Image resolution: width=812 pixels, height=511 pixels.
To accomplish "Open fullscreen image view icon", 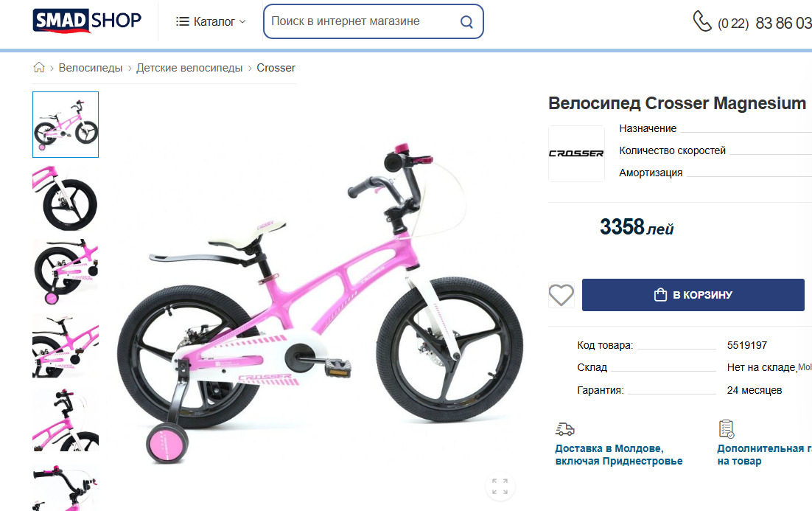I will coord(500,487).
